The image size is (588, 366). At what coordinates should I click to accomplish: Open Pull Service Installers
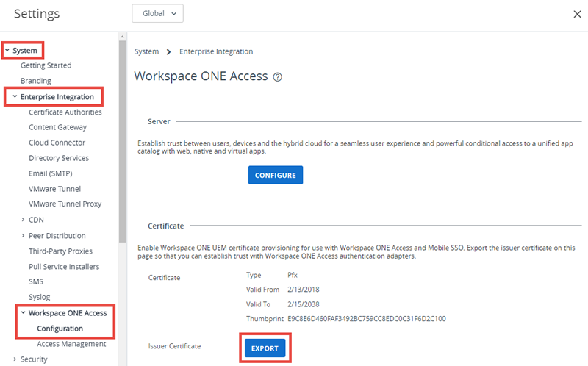click(x=64, y=266)
